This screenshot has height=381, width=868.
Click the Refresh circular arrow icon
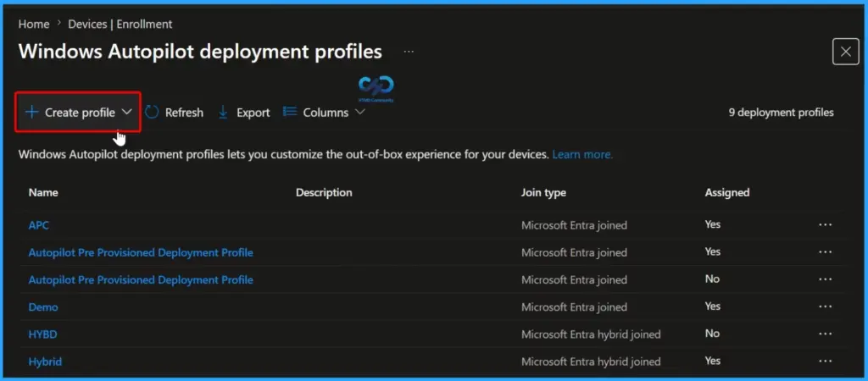pyautogui.click(x=152, y=113)
